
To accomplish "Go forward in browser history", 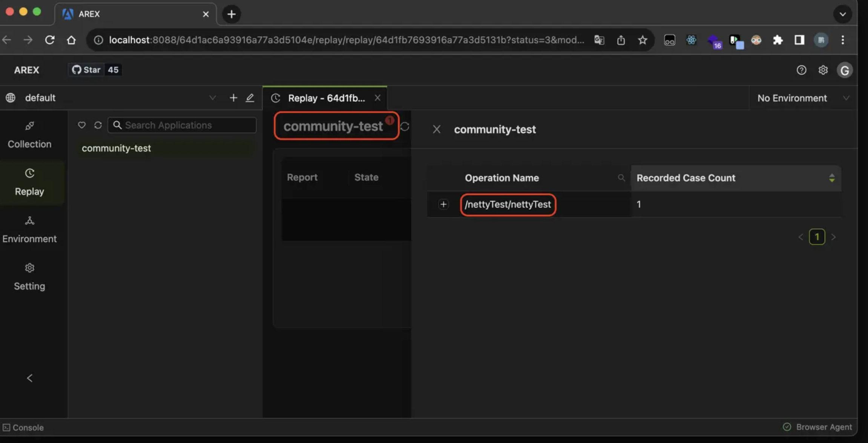I will click(x=28, y=40).
